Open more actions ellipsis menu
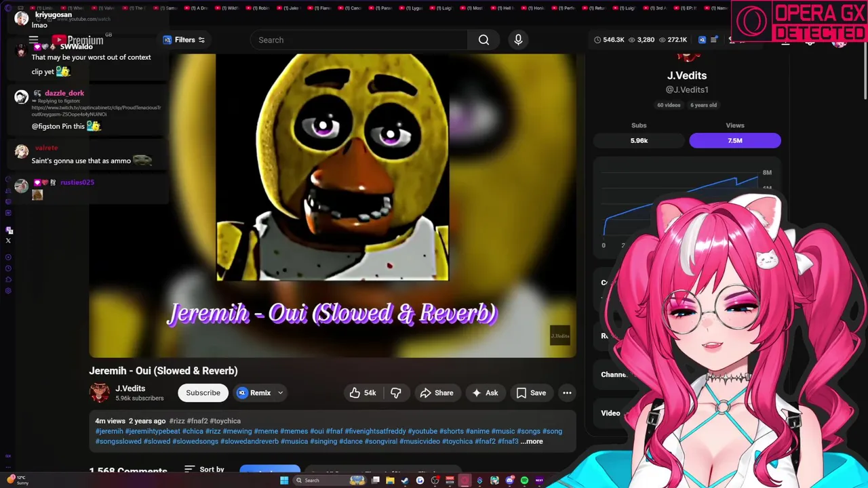This screenshot has width=868, height=488. (x=567, y=393)
